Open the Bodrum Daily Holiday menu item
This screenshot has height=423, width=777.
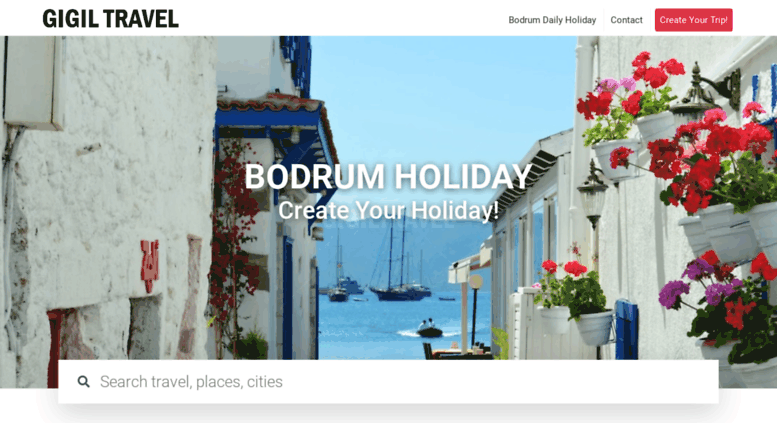tap(552, 20)
